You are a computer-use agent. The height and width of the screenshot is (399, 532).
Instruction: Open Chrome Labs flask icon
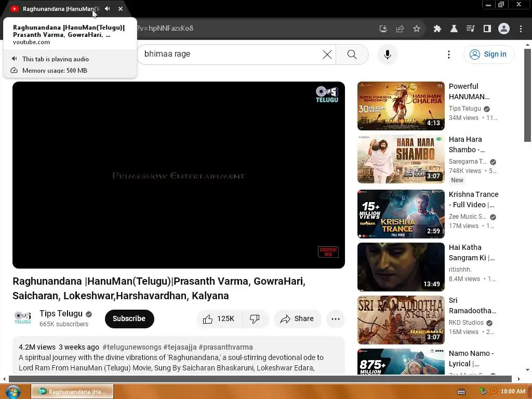pyautogui.click(x=454, y=29)
